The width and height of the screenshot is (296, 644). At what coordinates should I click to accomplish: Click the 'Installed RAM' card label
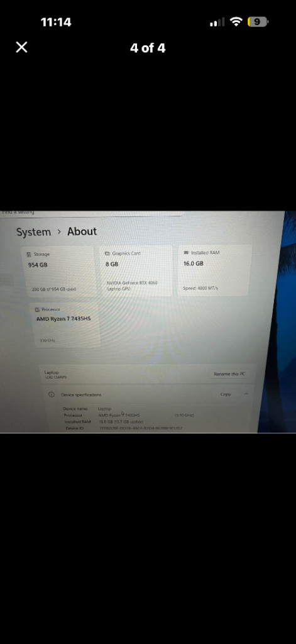[x=206, y=253]
